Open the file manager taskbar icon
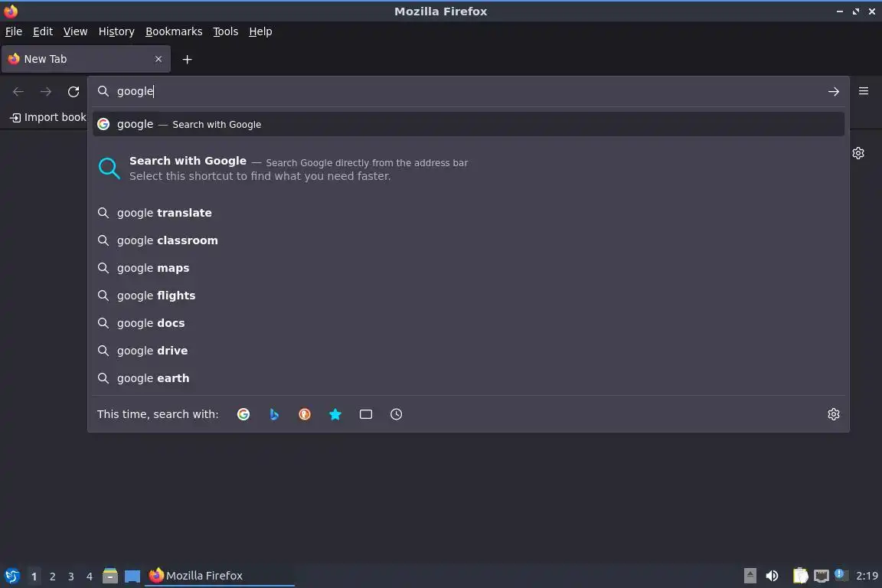 click(x=110, y=576)
